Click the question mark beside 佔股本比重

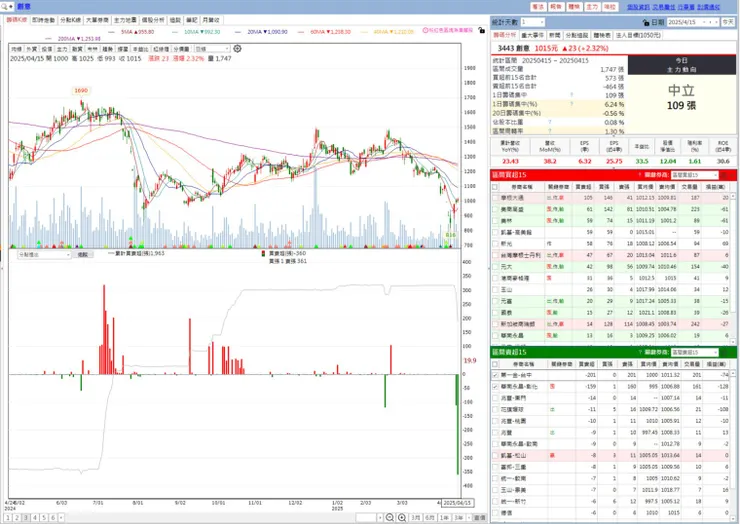(x=550, y=122)
